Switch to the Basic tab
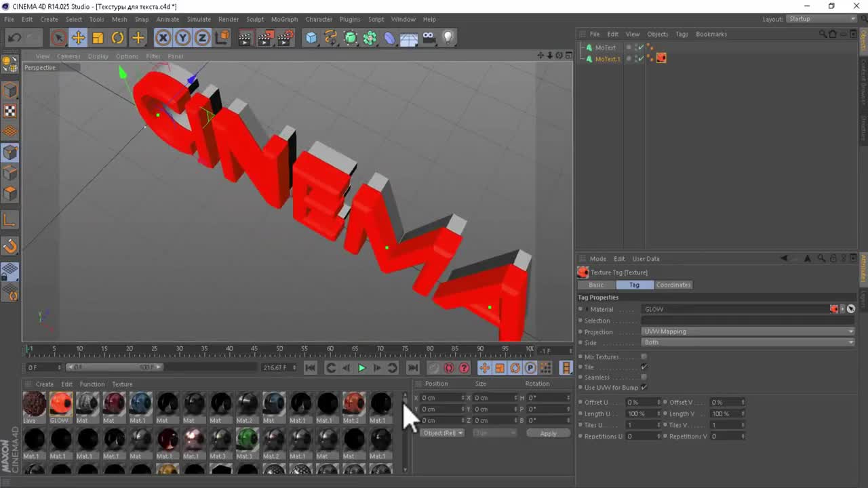Viewport: 868px width, 488px height. pyautogui.click(x=596, y=285)
